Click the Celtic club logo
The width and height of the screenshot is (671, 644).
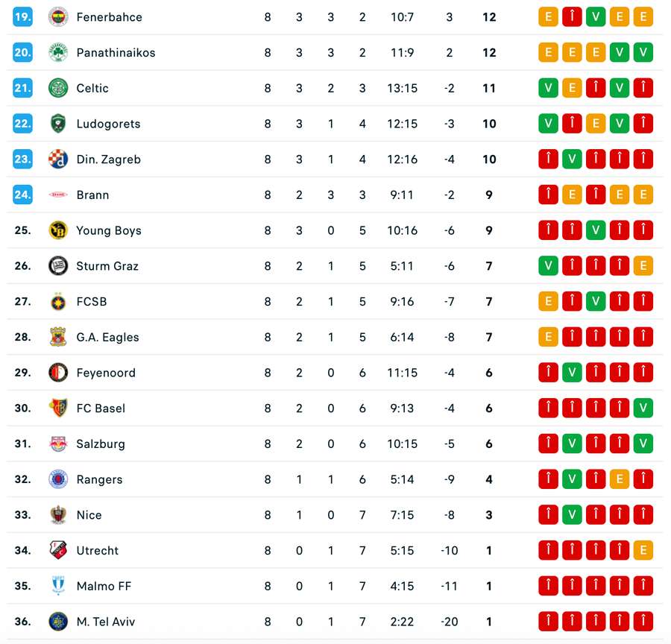pos(58,88)
